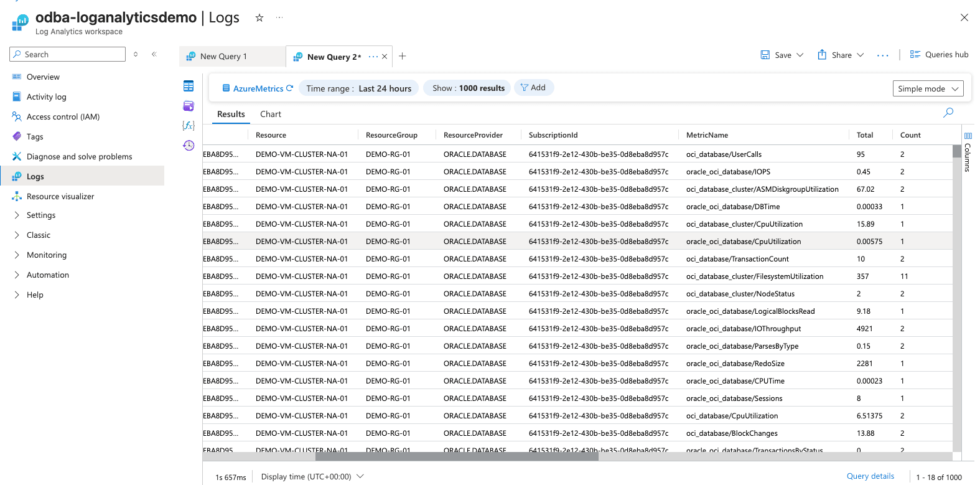This screenshot has width=980, height=485.
Task: Switch to the Chart tab
Action: click(x=271, y=114)
